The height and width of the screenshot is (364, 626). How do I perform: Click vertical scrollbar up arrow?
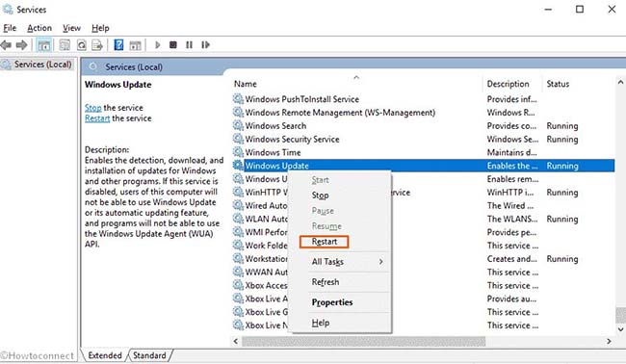tap(620, 82)
